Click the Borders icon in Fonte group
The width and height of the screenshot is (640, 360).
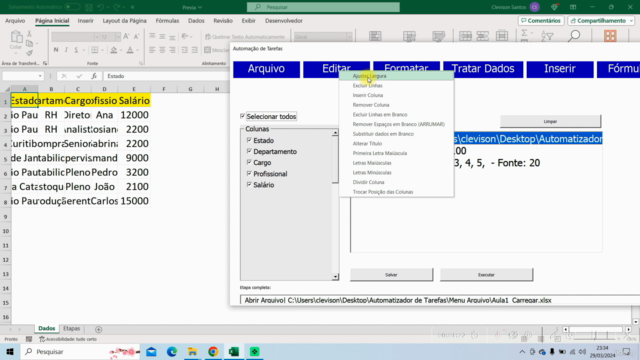(95, 50)
